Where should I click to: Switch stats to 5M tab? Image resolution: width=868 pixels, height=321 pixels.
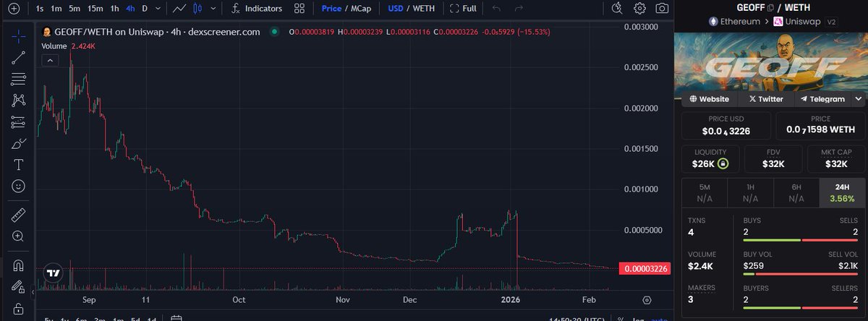705,192
